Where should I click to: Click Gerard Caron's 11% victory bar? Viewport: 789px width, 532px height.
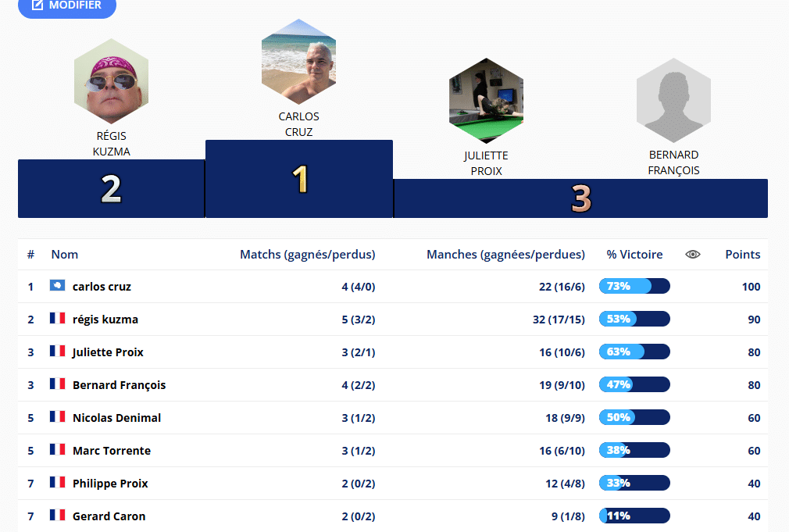[634, 516]
